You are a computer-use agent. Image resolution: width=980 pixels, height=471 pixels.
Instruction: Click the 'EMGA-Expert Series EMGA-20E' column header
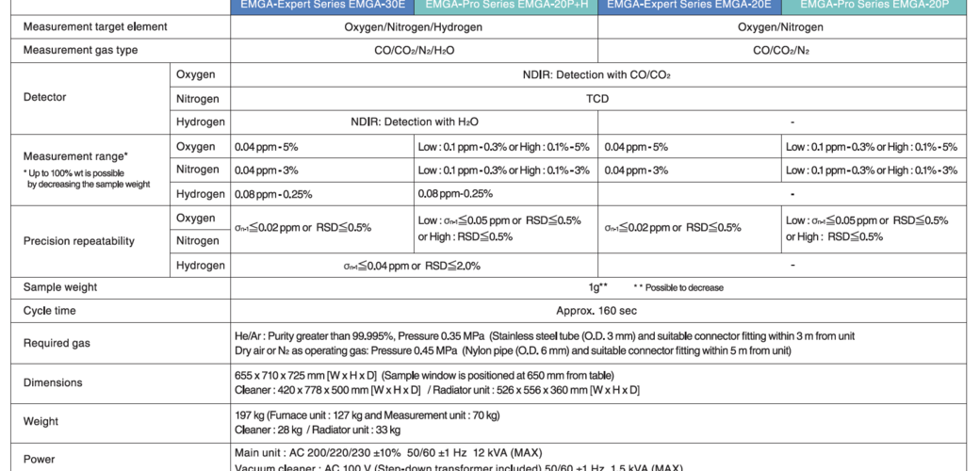coord(690,6)
